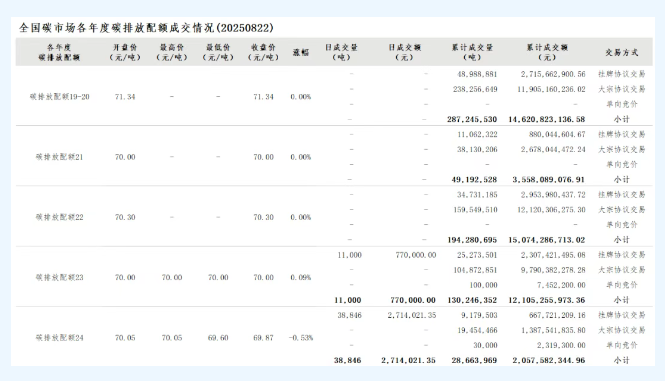The height and width of the screenshot is (381, 665).
Task: Click subtotal volume 287,245,530
Action: coord(472,119)
